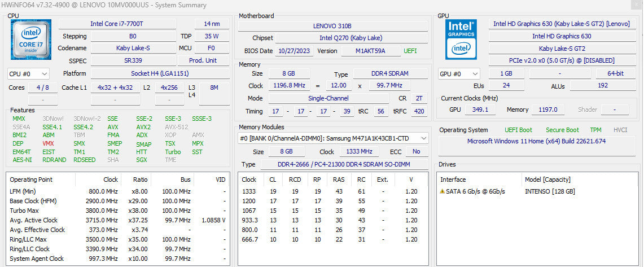Click the LENOVO 310B motherboard field

(332, 26)
